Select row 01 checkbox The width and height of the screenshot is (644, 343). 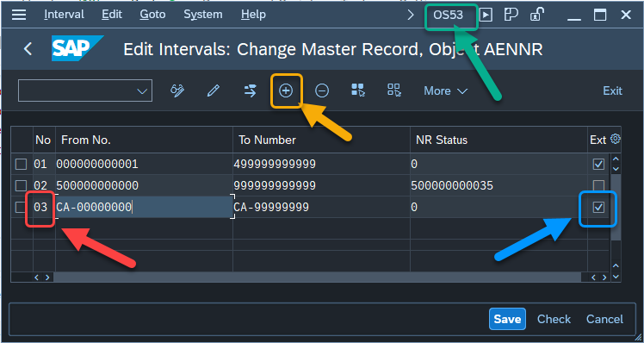coord(21,165)
